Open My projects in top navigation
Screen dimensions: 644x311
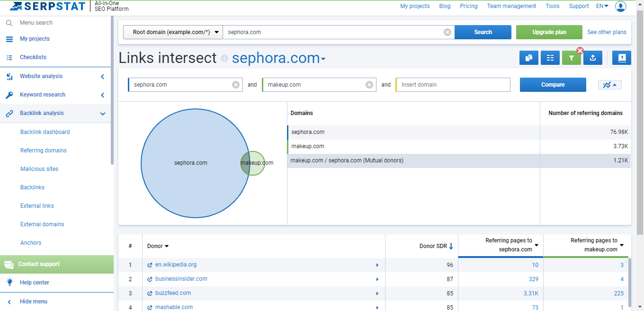pyautogui.click(x=415, y=6)
